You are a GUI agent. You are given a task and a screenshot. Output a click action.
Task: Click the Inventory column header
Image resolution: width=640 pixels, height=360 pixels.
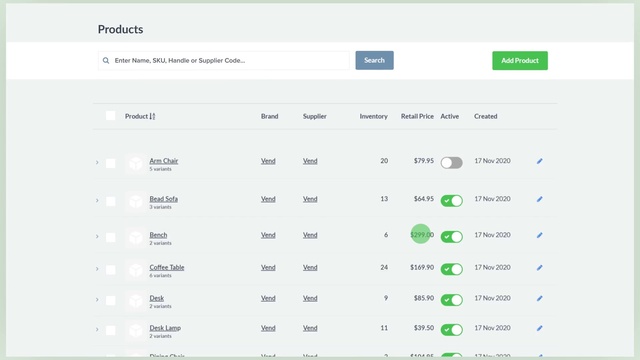pyautogui.click(x=373, y=116)
